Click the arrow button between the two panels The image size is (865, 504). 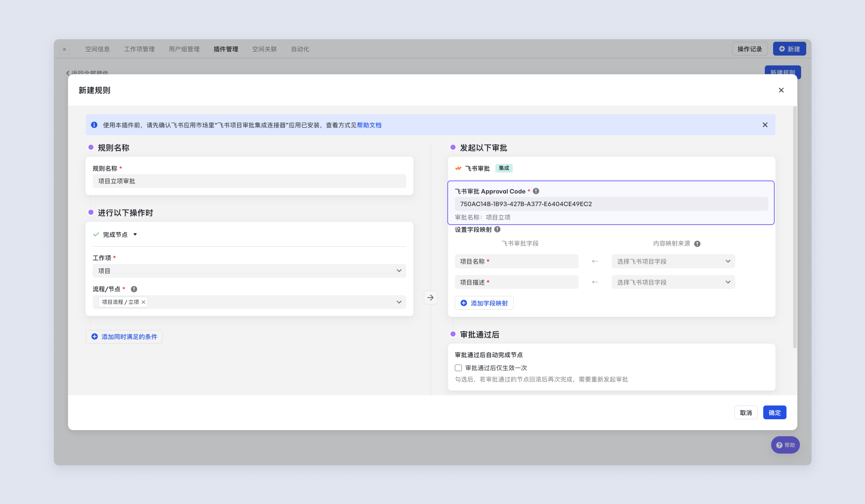pos(431,298)
